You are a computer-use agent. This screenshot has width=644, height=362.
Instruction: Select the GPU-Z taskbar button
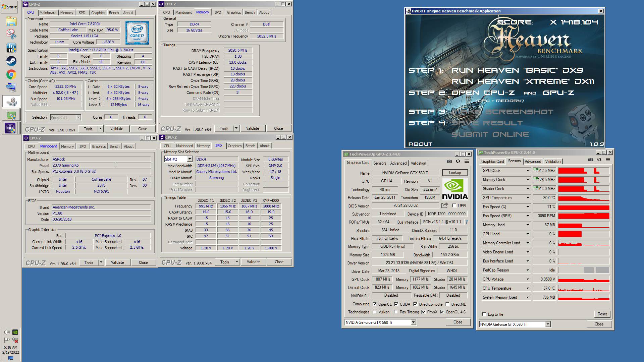pos(11,115)
